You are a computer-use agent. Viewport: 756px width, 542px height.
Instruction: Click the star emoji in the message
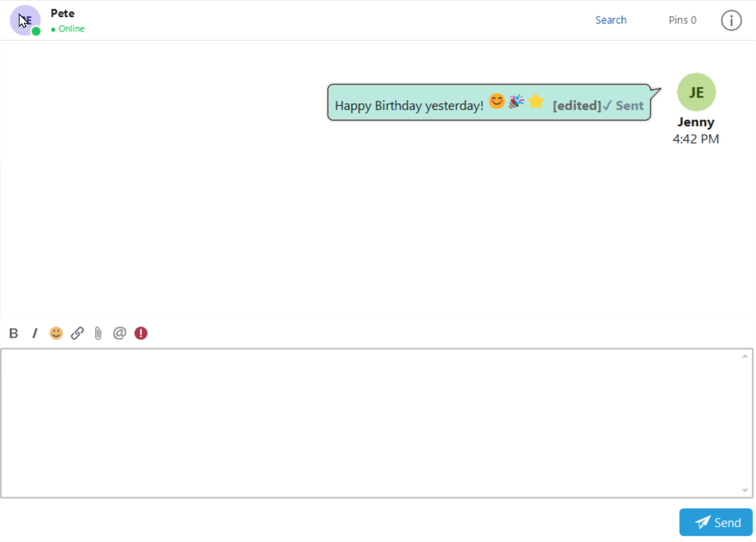[536, 101]
